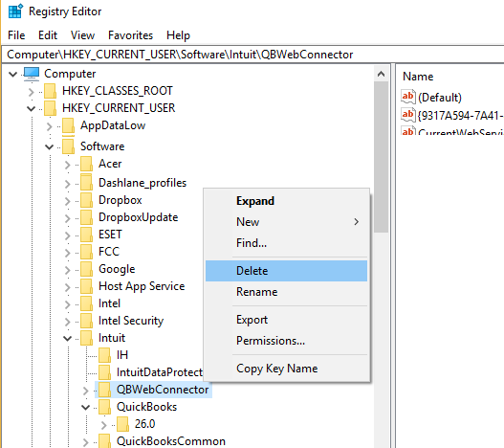Expand the HKEY_CLASSES_ROOT chevron

coord(32,92)
